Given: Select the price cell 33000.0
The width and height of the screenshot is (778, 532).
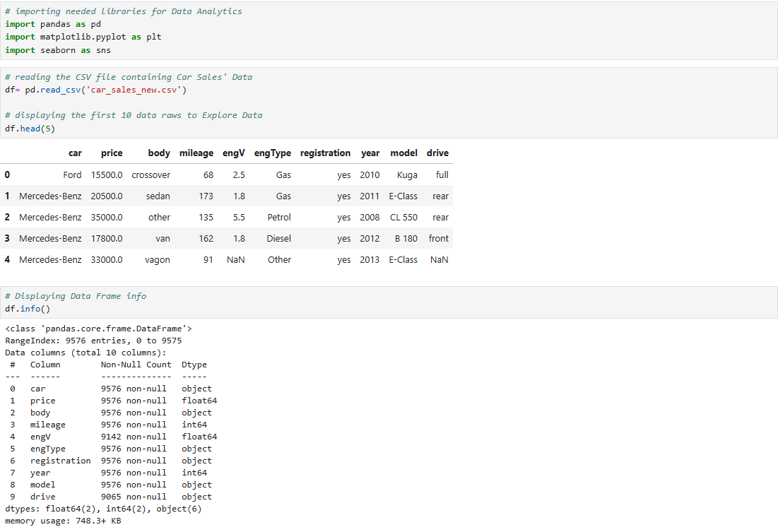Looking at the screenshot, I should click(x=107, y=259).
